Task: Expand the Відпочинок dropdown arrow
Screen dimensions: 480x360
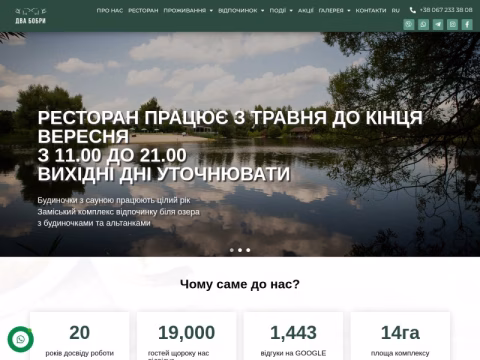Action: tap(262, 11)
